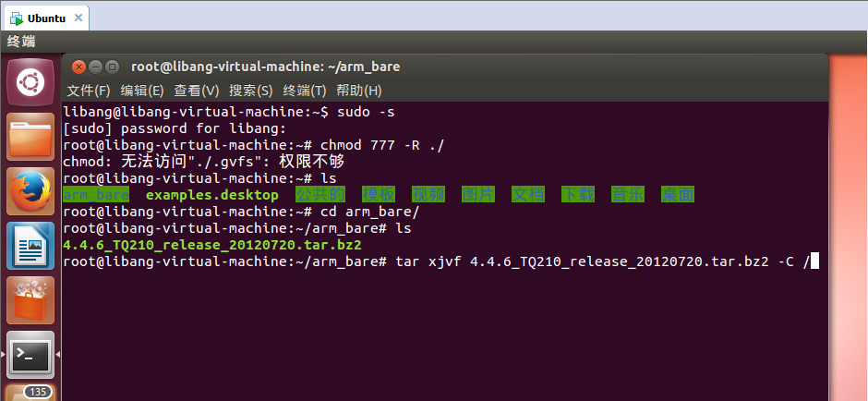Open the launcher item with 135 badge

(30, 393)
